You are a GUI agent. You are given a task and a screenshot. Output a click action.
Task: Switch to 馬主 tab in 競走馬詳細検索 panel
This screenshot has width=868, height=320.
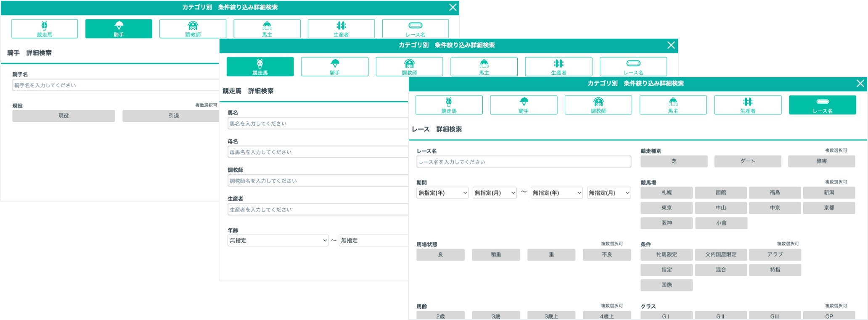point(484,67)
